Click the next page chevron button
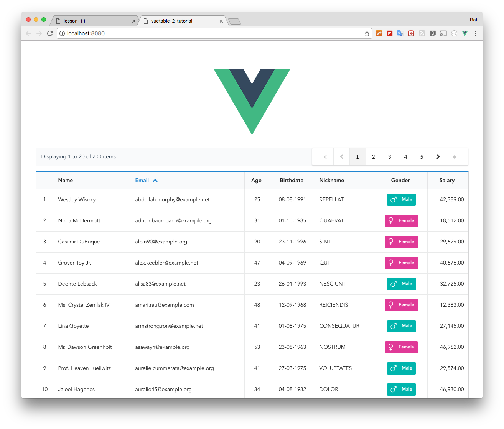This screenshot has width=504, height=429. click(x=438, y=156)
